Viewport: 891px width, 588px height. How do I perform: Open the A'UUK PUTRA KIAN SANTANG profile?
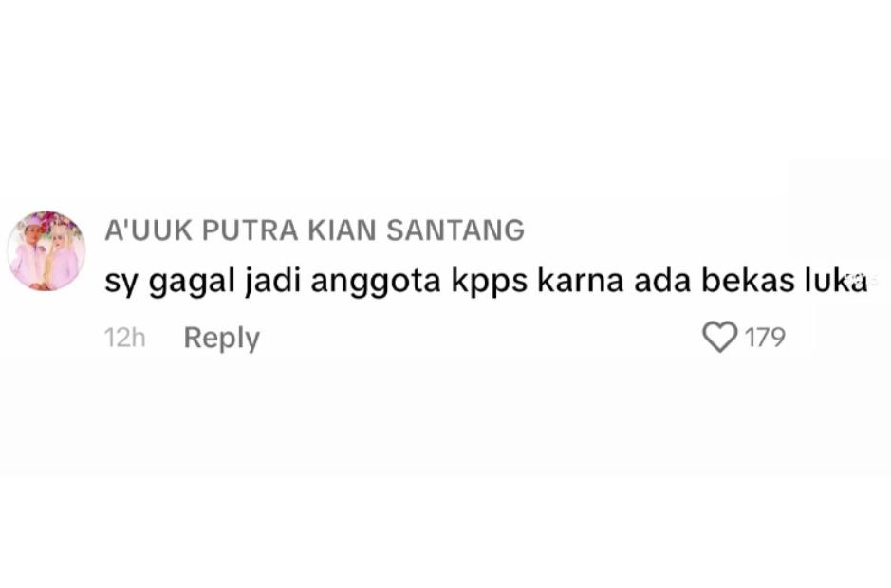[314, 230]
